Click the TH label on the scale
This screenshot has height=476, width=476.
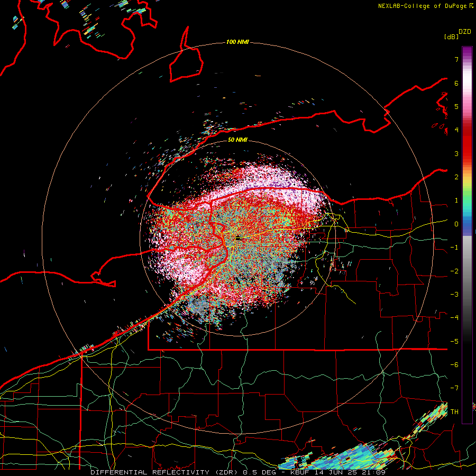click(x=454, y=412)
